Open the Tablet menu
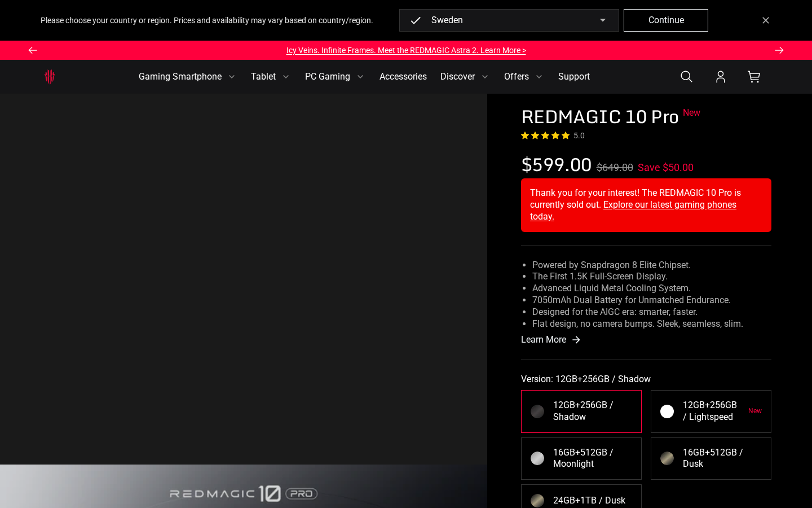 tap(263, 77)
